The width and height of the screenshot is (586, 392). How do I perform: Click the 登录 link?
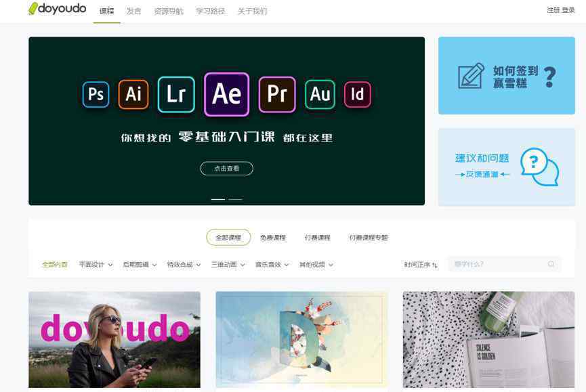click(568, 10)
